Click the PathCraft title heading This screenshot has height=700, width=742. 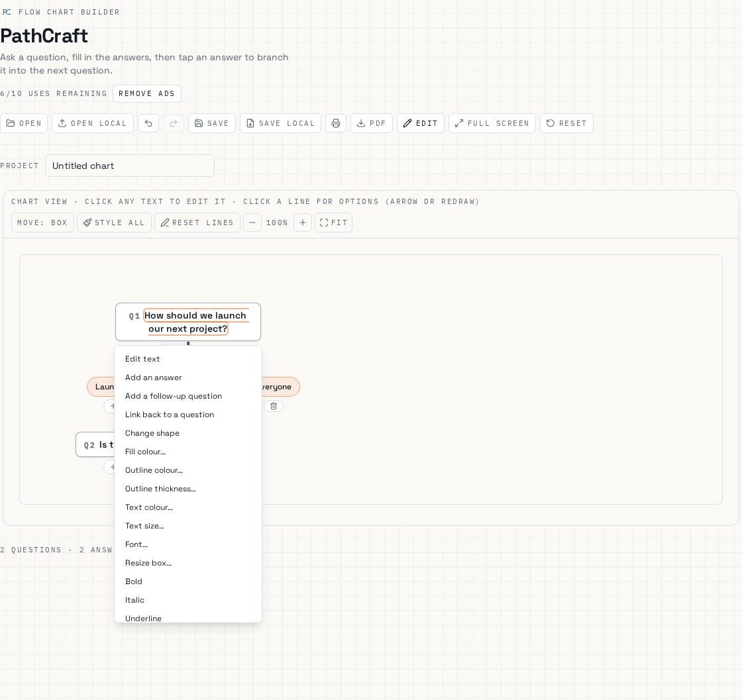(44, 36)
